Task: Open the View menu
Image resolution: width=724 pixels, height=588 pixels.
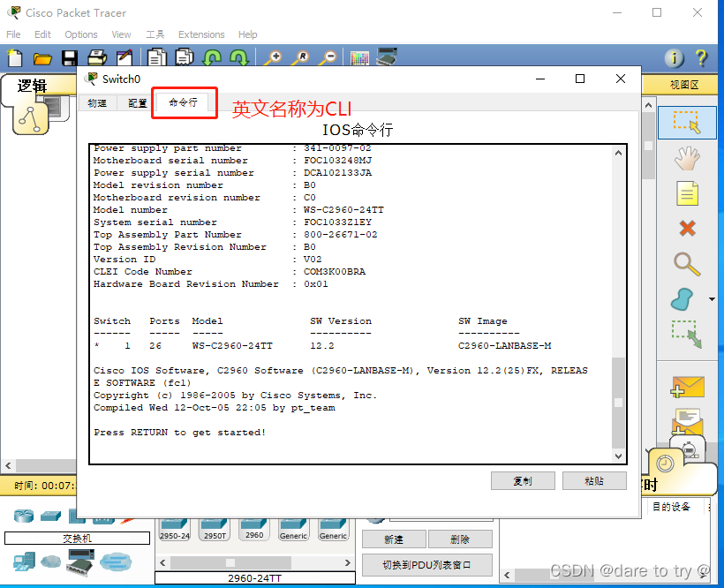Action: click(121, 34)
